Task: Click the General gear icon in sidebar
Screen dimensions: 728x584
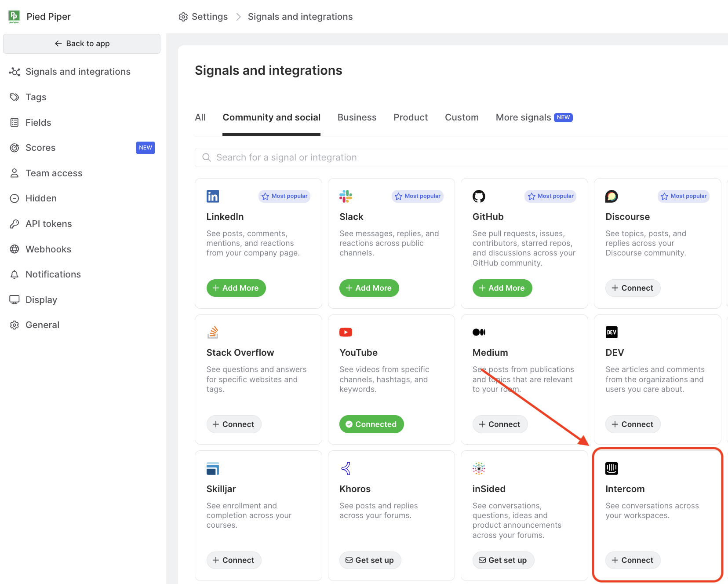Action: point(15,325)
